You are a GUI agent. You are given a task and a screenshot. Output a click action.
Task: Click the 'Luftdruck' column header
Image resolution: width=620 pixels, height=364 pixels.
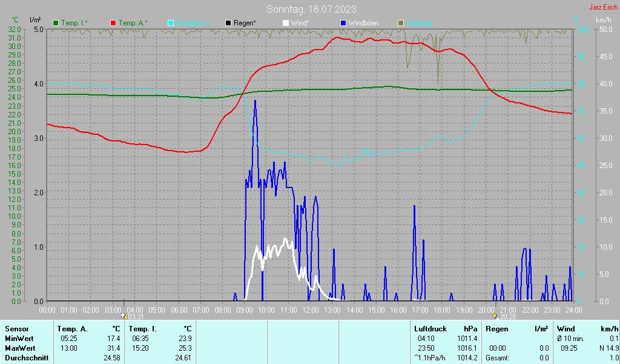[x=430, y=329]
